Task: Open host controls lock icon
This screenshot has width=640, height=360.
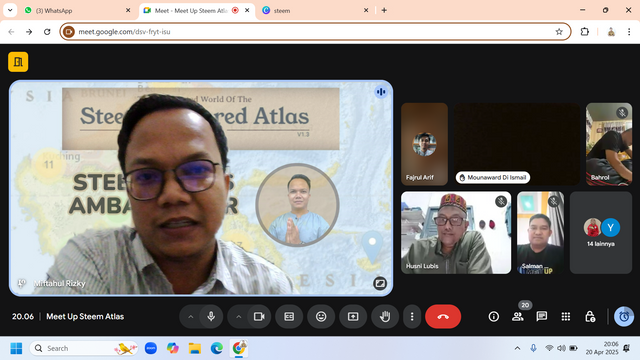Action: click(x=590, y=316)
